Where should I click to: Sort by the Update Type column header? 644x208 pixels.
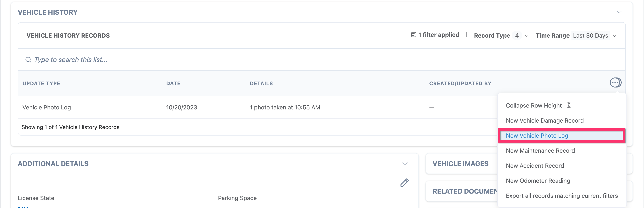coord(41,83)
